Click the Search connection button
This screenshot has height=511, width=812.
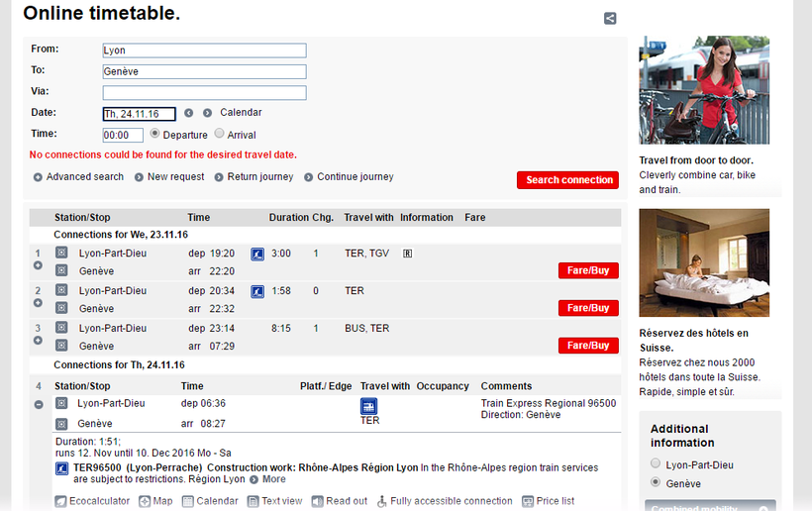tap(567, 180)
